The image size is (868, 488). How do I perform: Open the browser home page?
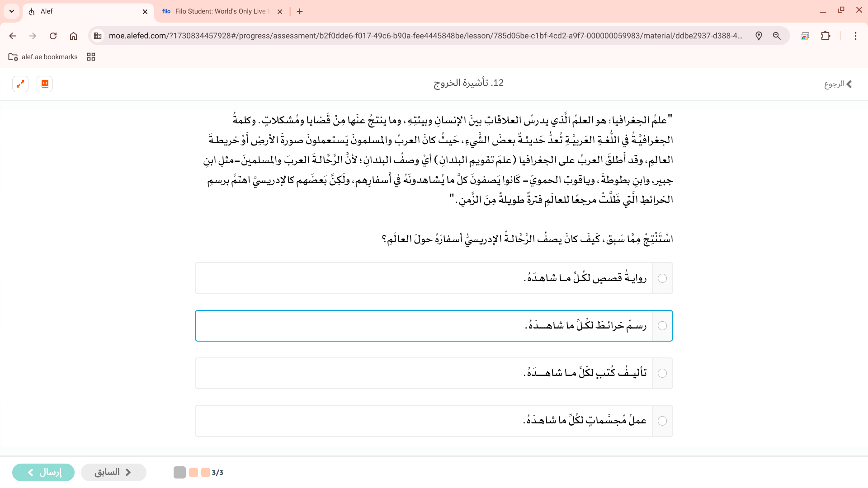click(x=73, y=36)
